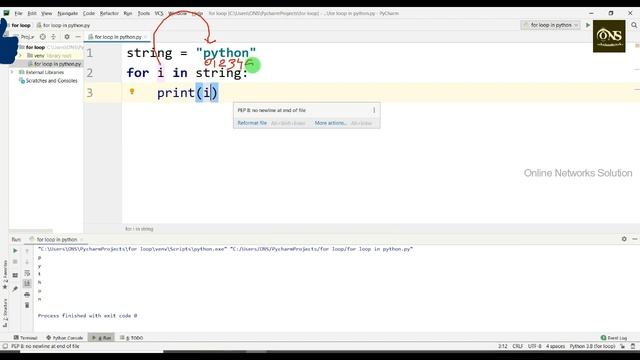This screenshot has width=640, height=360.
Task: Run the for loop in python configuration
Action: click(588, 25)
